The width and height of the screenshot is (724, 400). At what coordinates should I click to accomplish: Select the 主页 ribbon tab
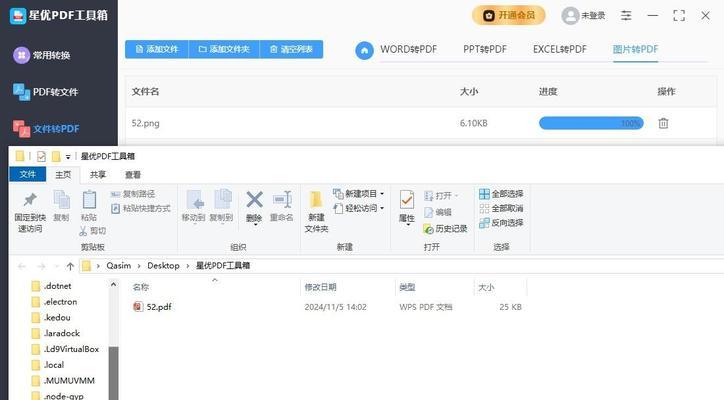[63, 175]
